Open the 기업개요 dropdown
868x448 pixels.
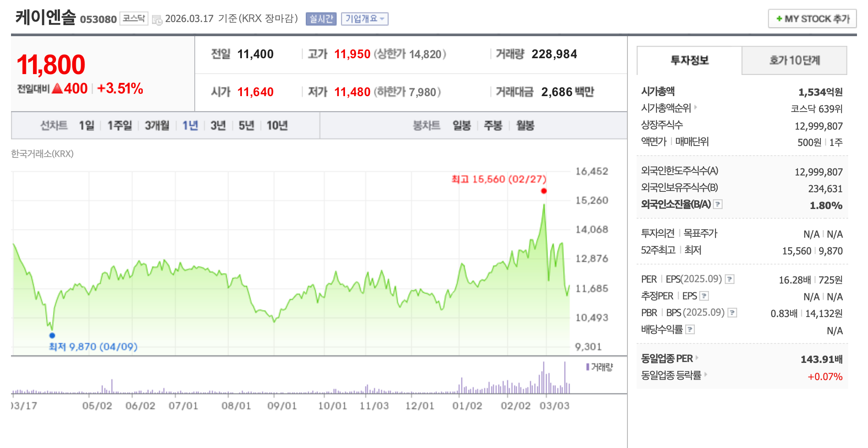point(365,19)
